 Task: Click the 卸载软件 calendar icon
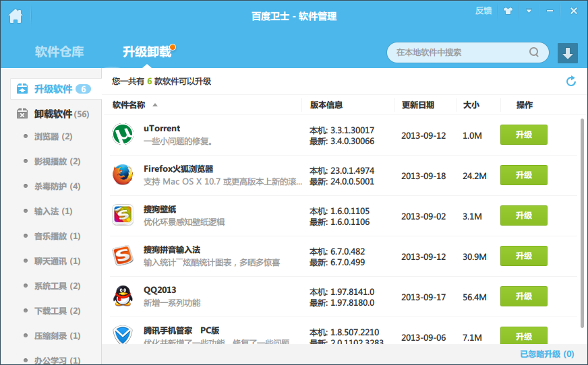click(22, 113)
